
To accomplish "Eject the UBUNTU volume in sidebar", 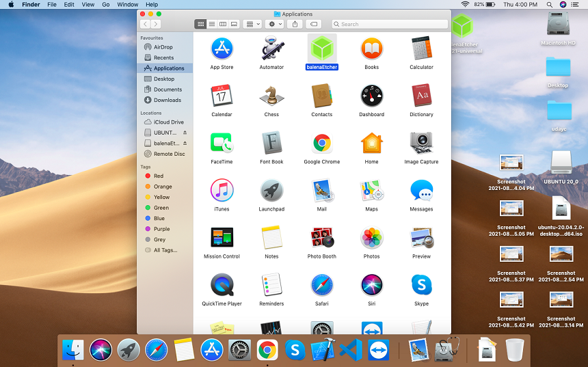I will click(x=185, y=133).
